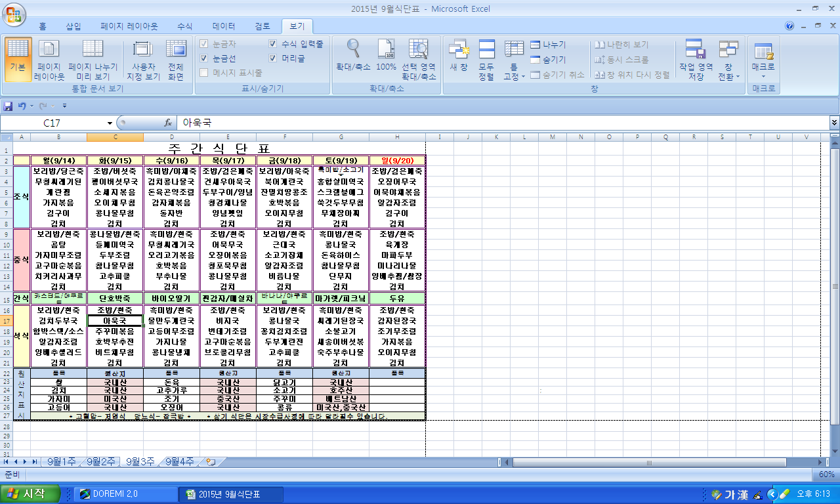Open the Name Box dropdown arrow
The image size is (840, 504).
(110, 123)
